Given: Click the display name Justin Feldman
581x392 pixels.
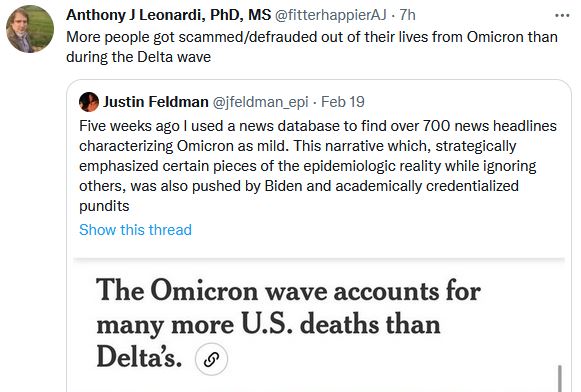Looking at the screenshot, I should tap(156, 102).
